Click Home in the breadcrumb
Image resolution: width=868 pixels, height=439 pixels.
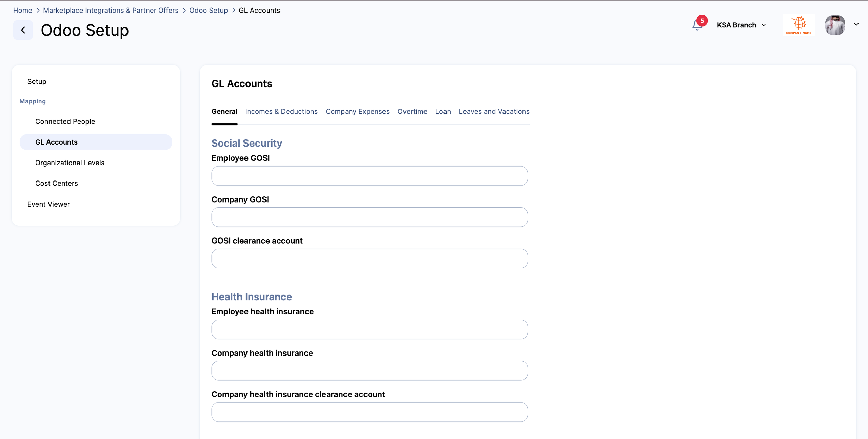pyautogui.click(x=22, y=11)
